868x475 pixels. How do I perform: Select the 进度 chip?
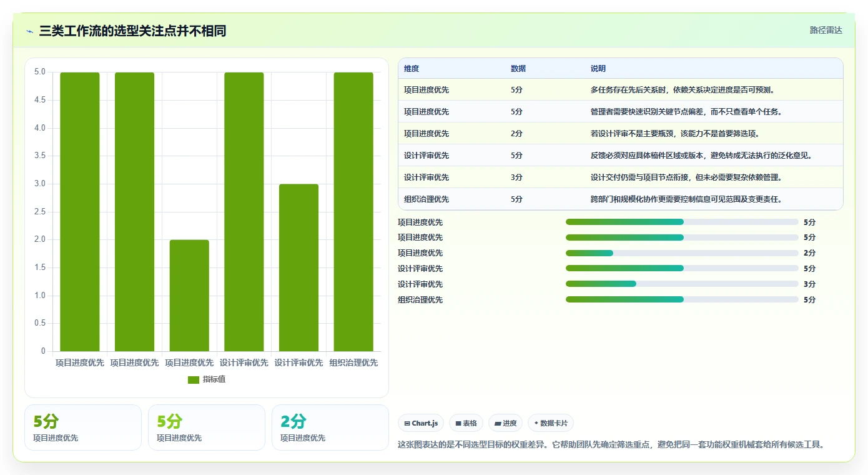point(505,423)
